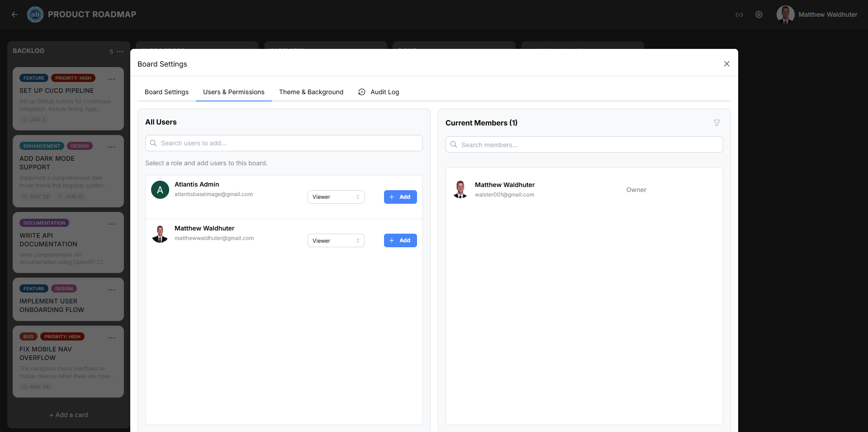Select the Users & Permissions tab
Viewport: 868px width, 432px height.
point(234,92)
